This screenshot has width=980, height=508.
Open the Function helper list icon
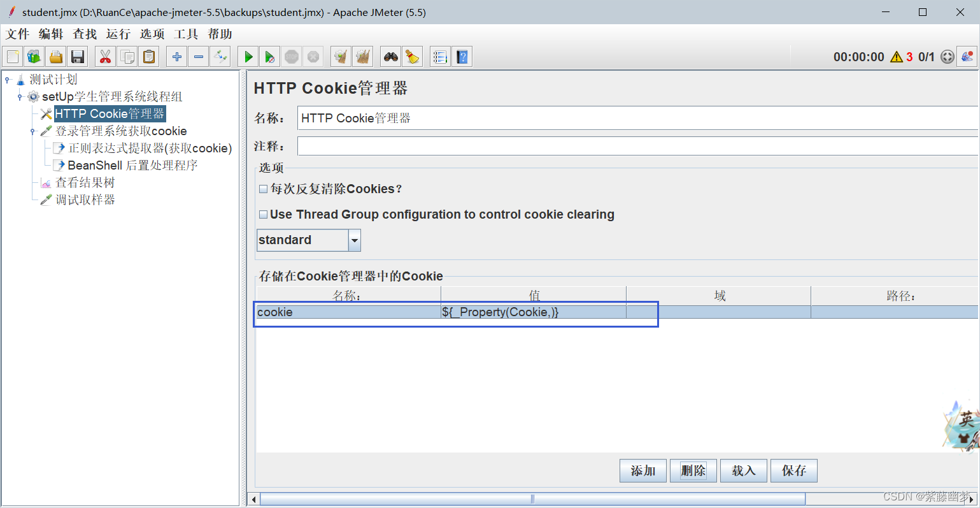click(440, 57)
